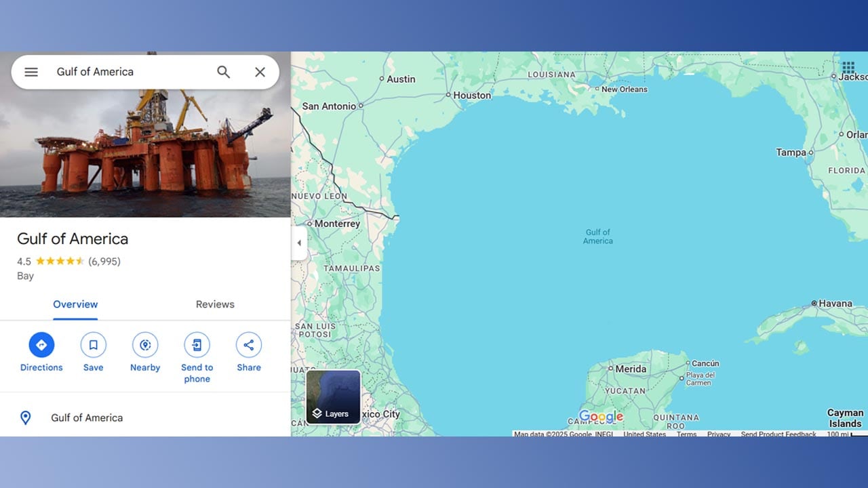Viewport: 868px width, 488px height.
Task: Send Product Feedback to Google
Action: click(x=778, y=434)
